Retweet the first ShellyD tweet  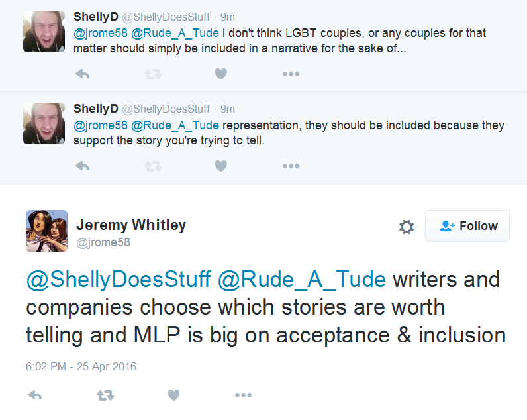pyautogui.click(x=153, y=74)
